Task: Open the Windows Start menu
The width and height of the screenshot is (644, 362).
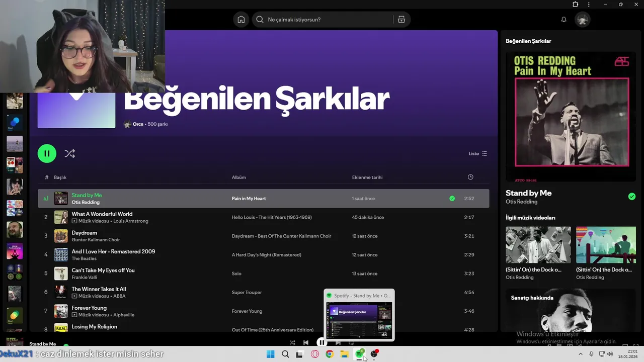Action: (271, 354)
